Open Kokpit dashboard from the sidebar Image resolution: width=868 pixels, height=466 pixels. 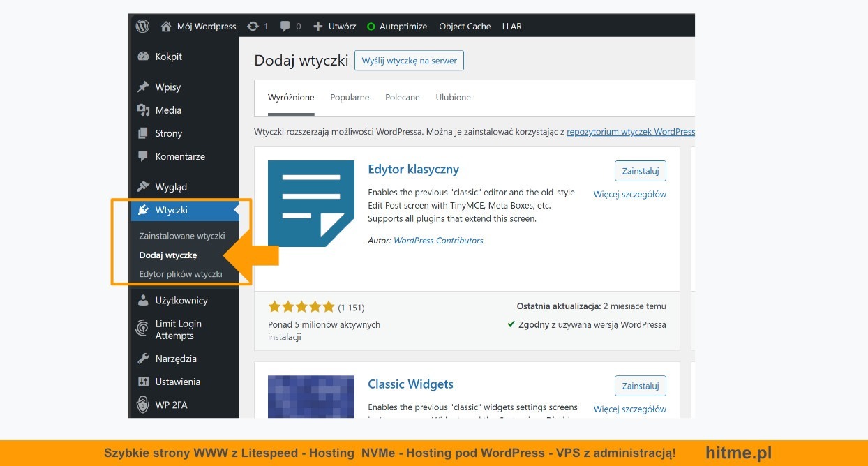(168, 57)
